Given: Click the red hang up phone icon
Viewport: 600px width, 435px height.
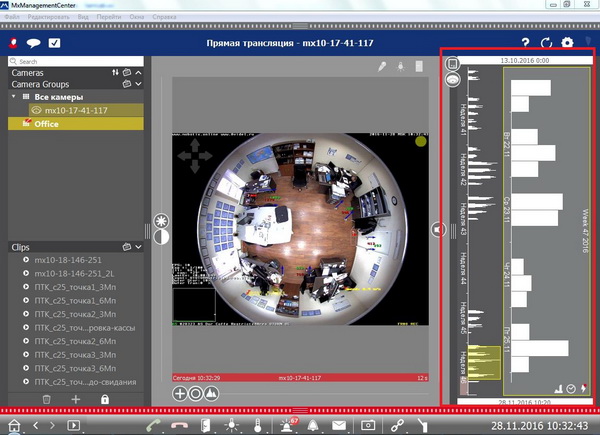Looking at the screenshot, I should coord(179,425).
